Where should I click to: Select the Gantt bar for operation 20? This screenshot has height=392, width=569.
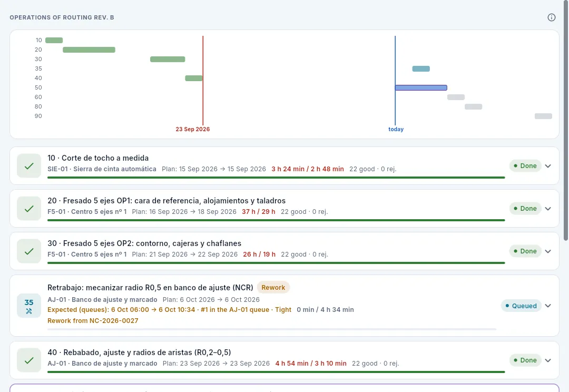coord(89,50)
